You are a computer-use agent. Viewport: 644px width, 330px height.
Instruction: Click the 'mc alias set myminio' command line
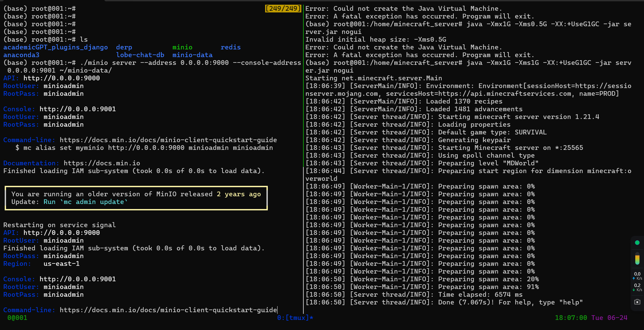pos(144,148)
